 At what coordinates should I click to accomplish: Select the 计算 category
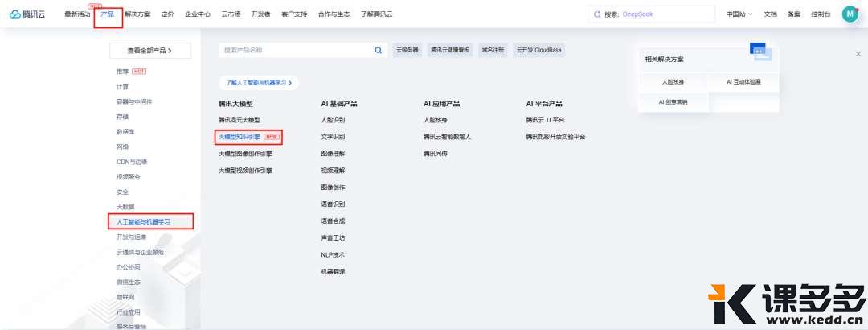click(122, 86)
